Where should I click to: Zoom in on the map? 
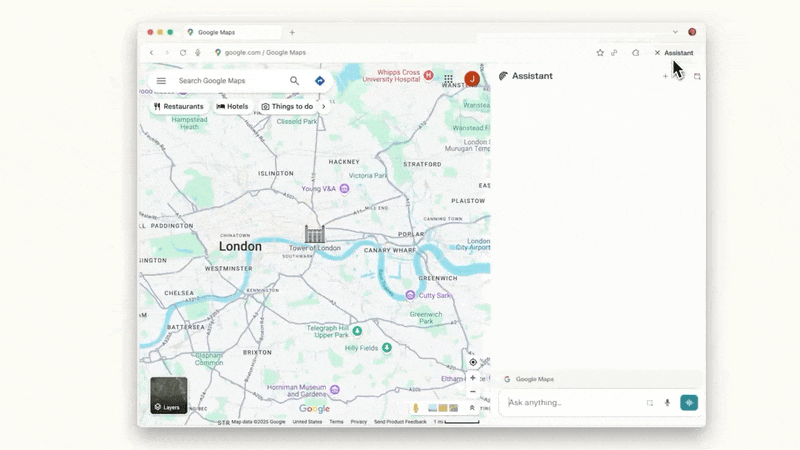pos(472,378)
